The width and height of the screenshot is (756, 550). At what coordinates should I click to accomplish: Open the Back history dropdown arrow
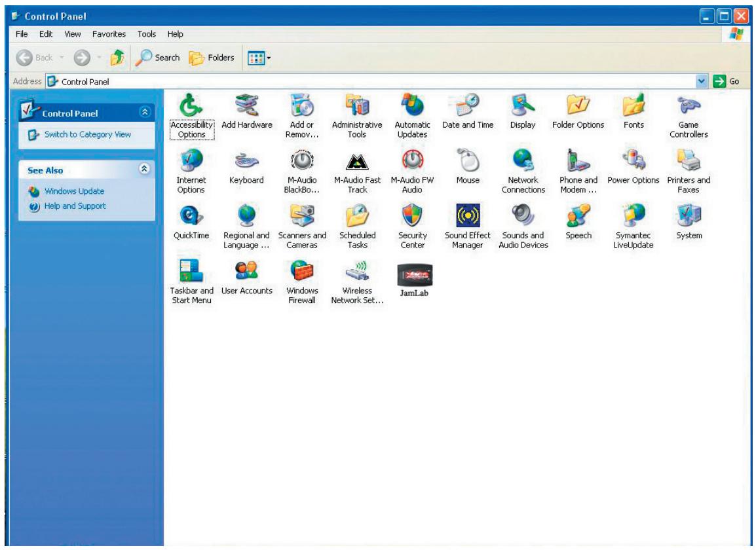tap(62, 58)
